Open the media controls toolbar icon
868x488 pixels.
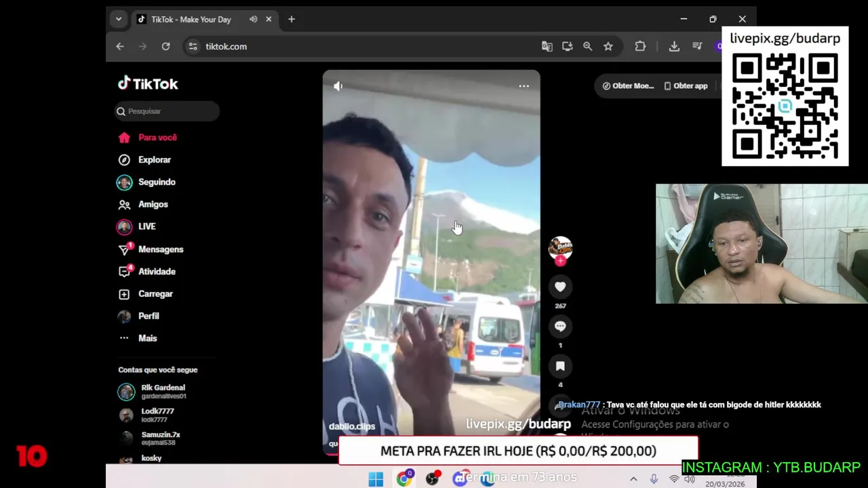pos(697,46)
